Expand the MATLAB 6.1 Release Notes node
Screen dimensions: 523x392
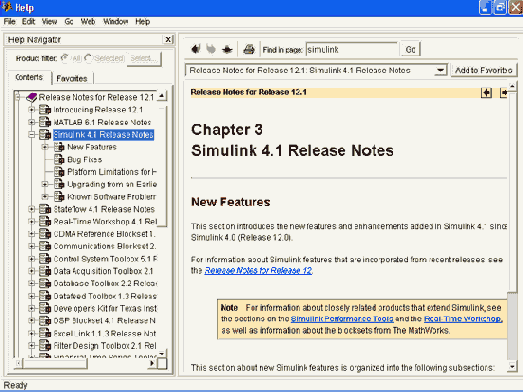(31, 122)
